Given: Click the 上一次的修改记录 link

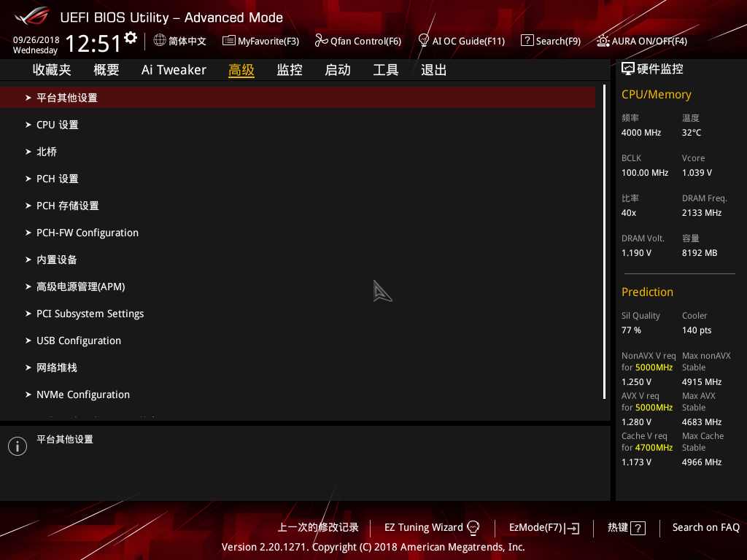Looking at the screenshot, I should click(317, 527).
